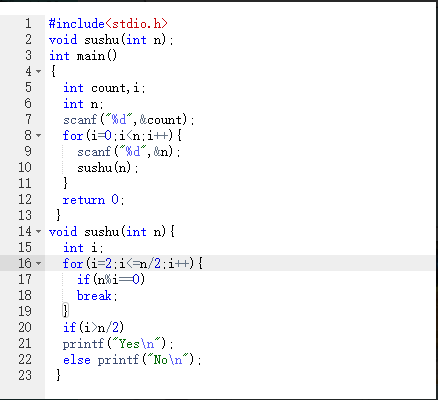The image size is (438, 400).
Task: Collapse the for loop fold at line 8
Action: click(39, 135)
